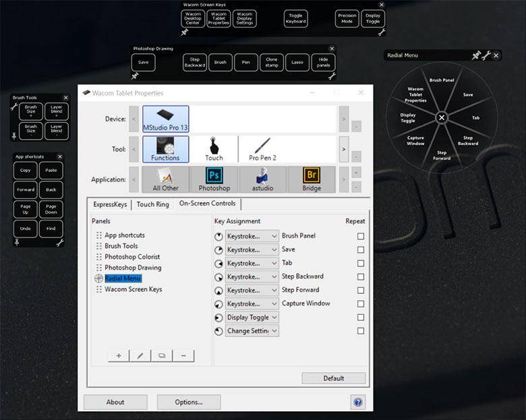
Task: Open Keystroke dropdown for Step Forward
Action: (x=252, y=290)
